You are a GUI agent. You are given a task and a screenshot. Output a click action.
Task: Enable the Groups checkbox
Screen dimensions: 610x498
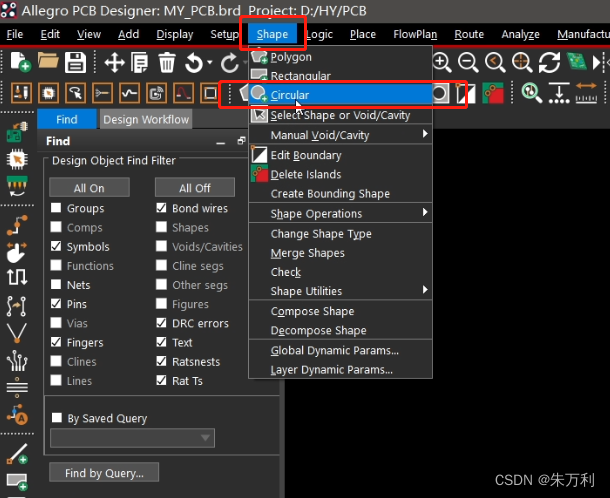(56, 208)
